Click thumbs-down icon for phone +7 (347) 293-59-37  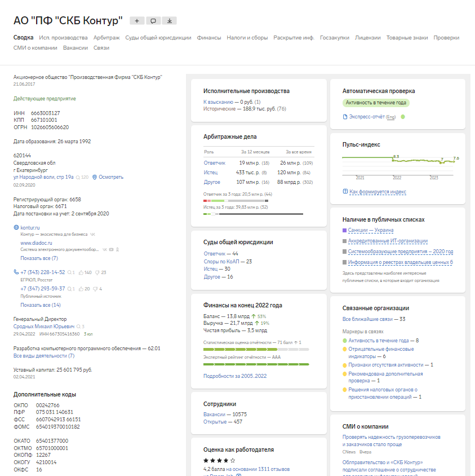[x=95, y=289]
